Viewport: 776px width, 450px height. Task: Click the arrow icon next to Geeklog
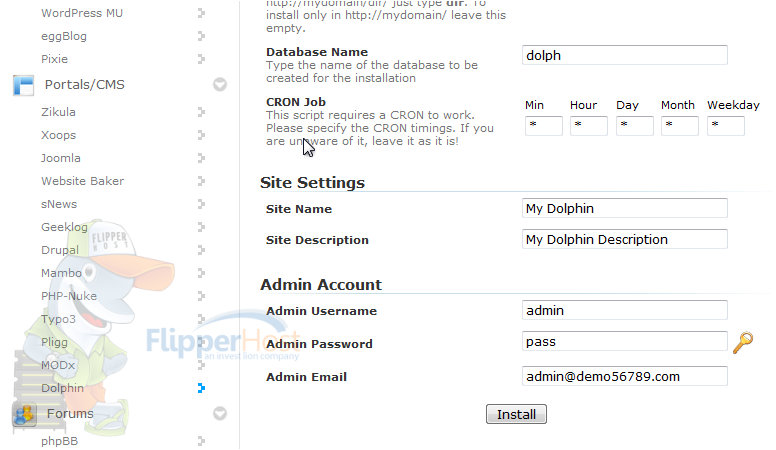201,227
